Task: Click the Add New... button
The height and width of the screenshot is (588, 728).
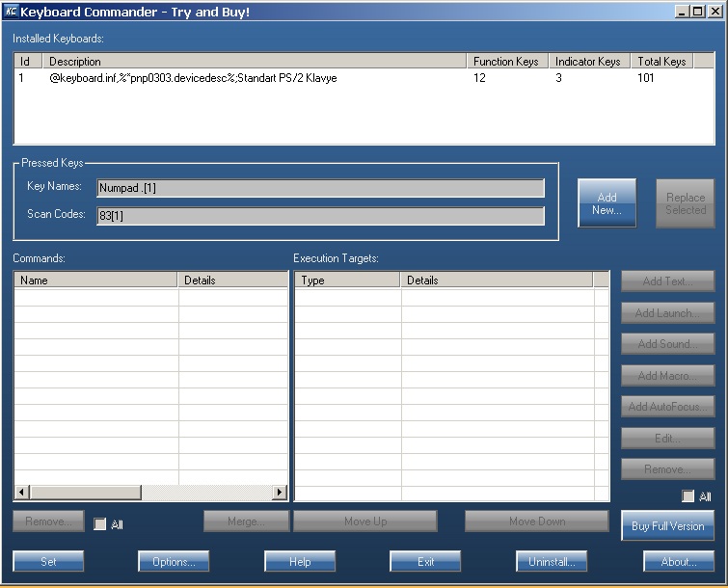Action: click(x=607, y=203)
